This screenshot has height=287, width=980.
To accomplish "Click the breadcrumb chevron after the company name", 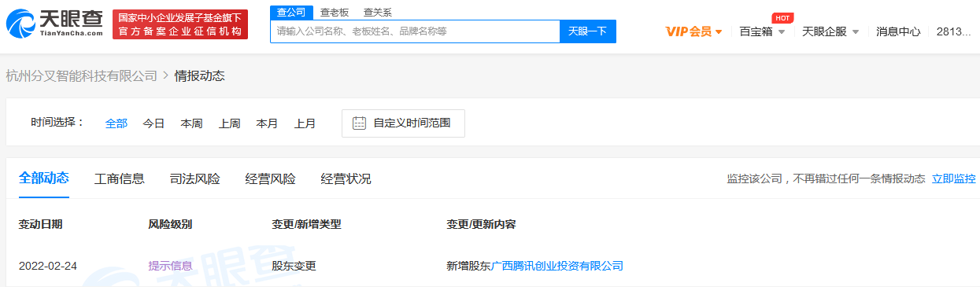I will [x=165, y=76].
